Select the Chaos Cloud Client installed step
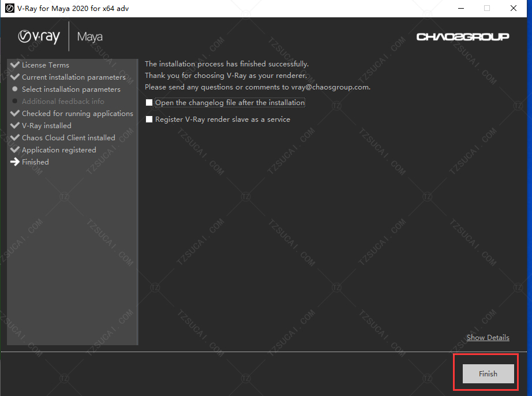Image resolution: width=532 pixels, height=396 pixels. 69,138
